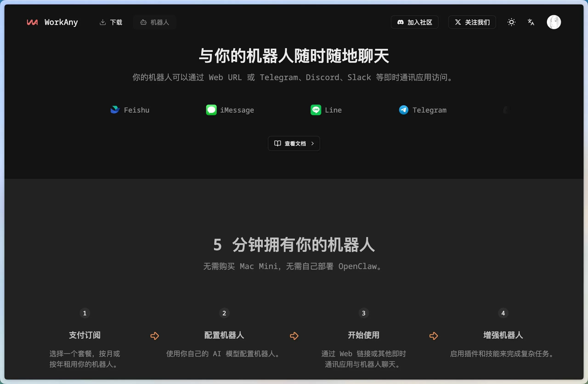Click the orange arrow after 支付订阅

coord(155,336)
